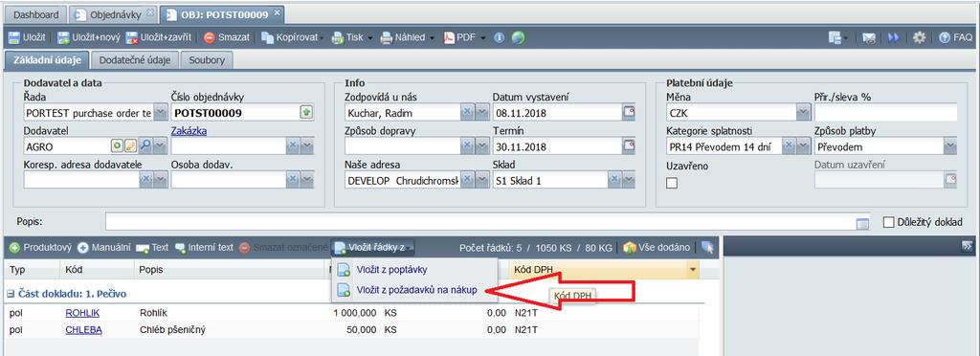980x356 pixels.
Task: Click Vše dodáno button
Action: [x=657, y=247]
